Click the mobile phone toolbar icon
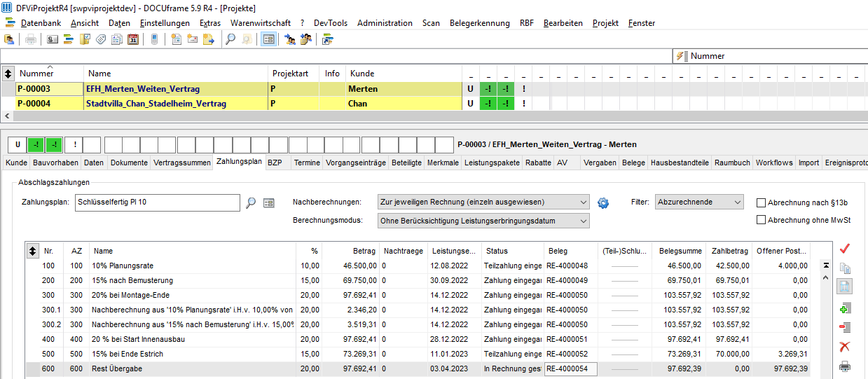The image size is (868, 379). pyautogui.click(x=155, y=39)
